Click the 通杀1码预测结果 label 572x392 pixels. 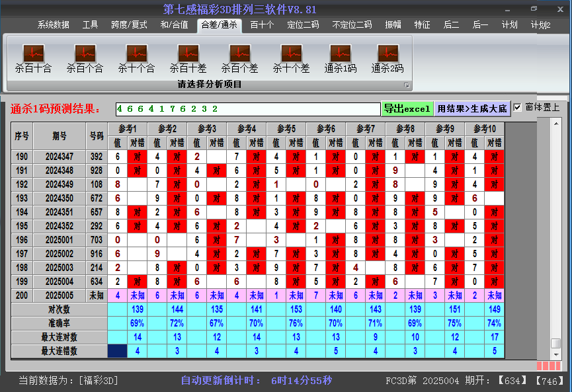coord(55,109)
